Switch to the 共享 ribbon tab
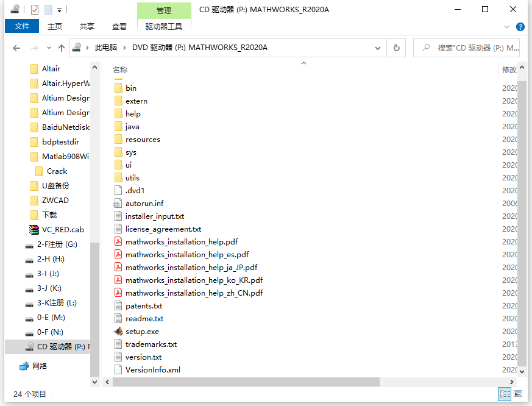532x406 pixels. [87, 26]
